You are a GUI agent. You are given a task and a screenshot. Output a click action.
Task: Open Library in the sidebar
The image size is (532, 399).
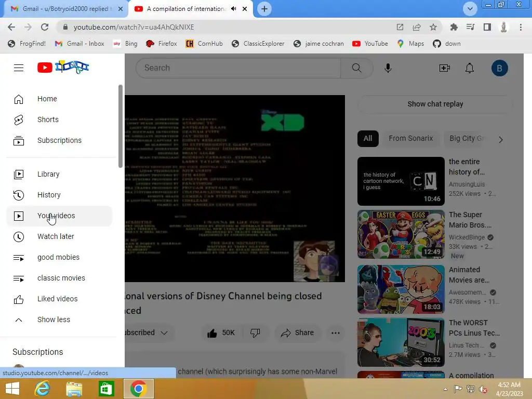59,174
